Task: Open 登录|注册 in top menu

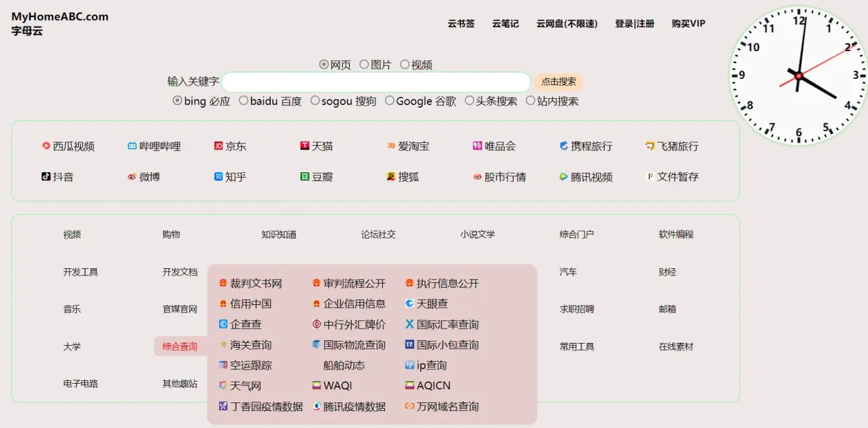Action: (634, 24)
